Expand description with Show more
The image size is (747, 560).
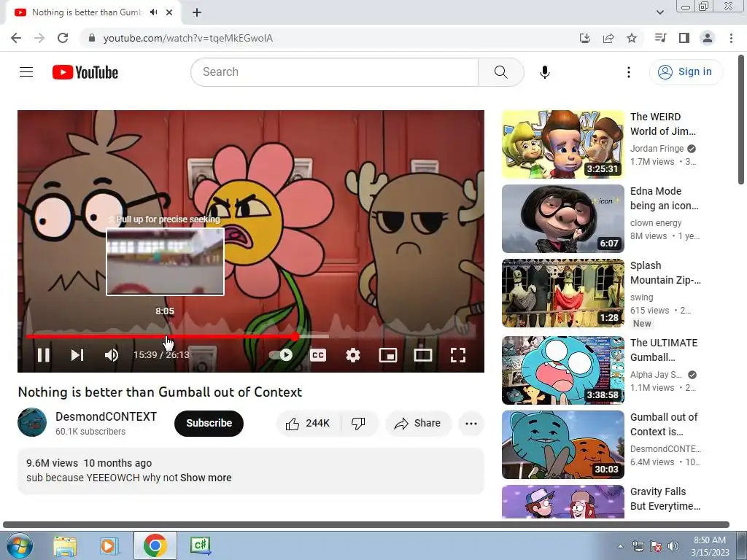206,478
